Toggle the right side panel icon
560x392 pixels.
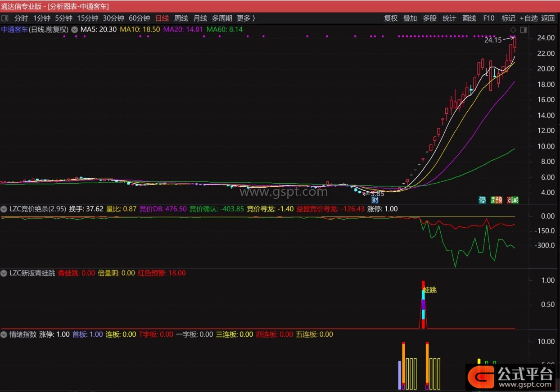click(523, 30)
